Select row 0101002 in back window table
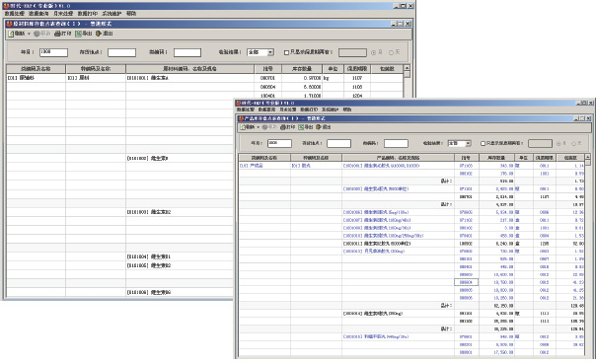Image resolution: width=596 pixels, height=364 pixels. point(147,158)
